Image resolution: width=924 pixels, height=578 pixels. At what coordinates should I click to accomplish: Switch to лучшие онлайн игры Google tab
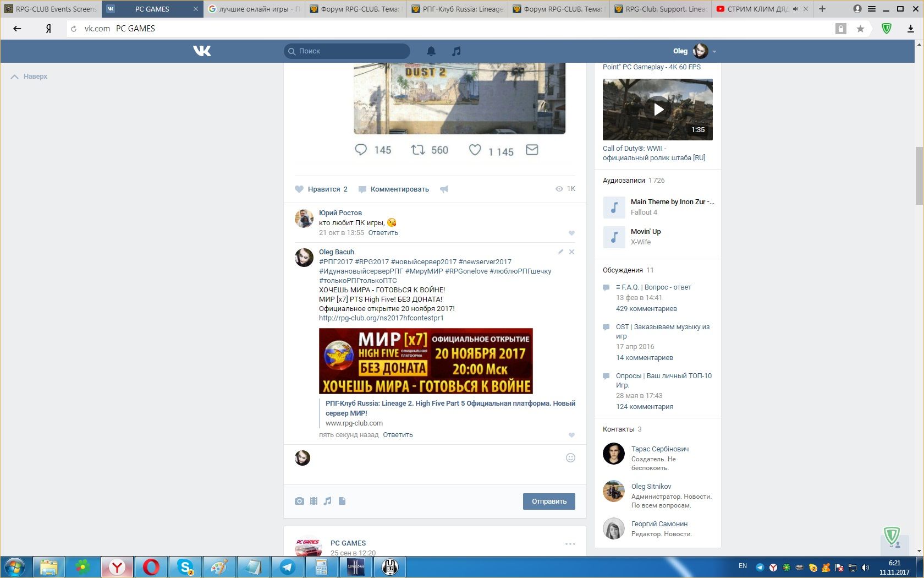coord(255,9)
